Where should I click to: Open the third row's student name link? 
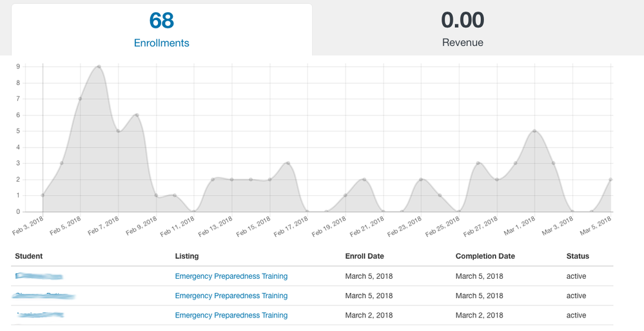pos(40,316)
